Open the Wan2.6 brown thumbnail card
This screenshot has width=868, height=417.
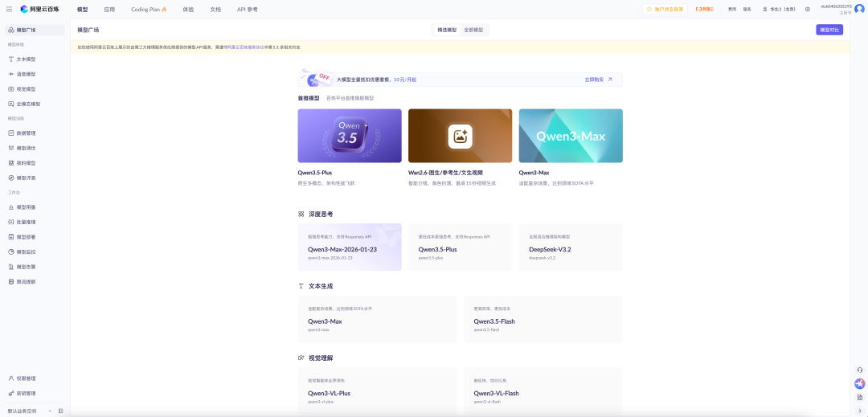point(460,136)
